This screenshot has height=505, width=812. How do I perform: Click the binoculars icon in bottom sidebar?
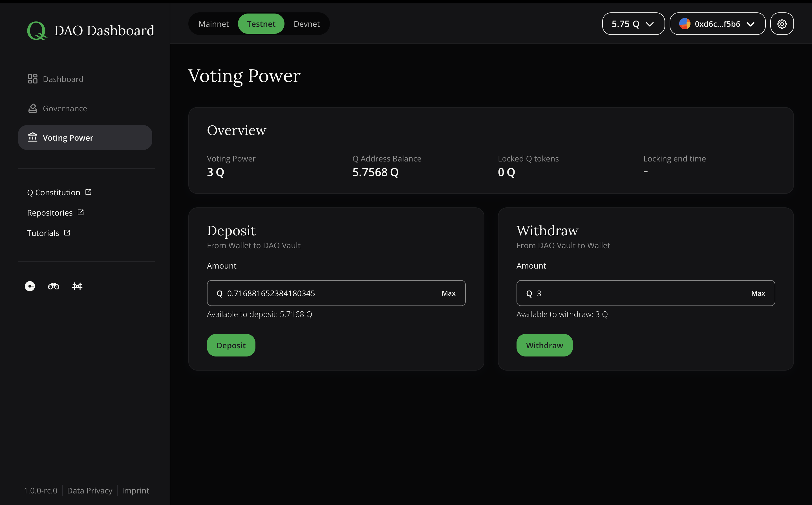[x=54, y=286]
